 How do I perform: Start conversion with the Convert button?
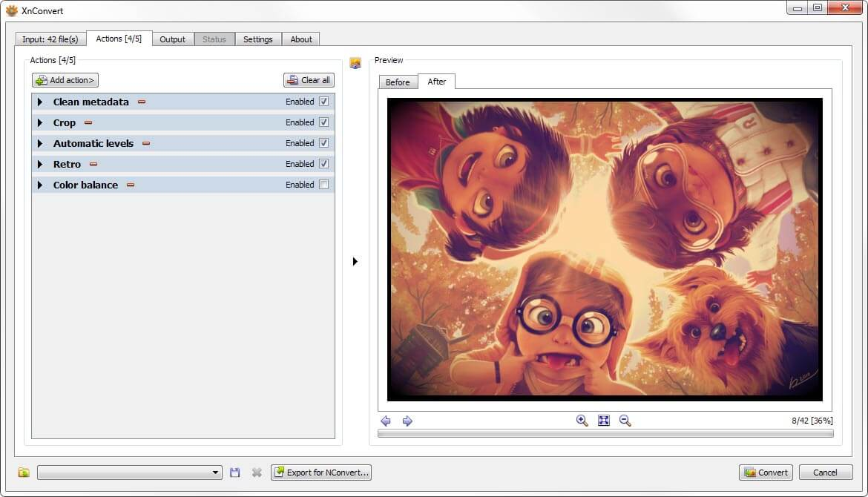click(x=766, y=472)
